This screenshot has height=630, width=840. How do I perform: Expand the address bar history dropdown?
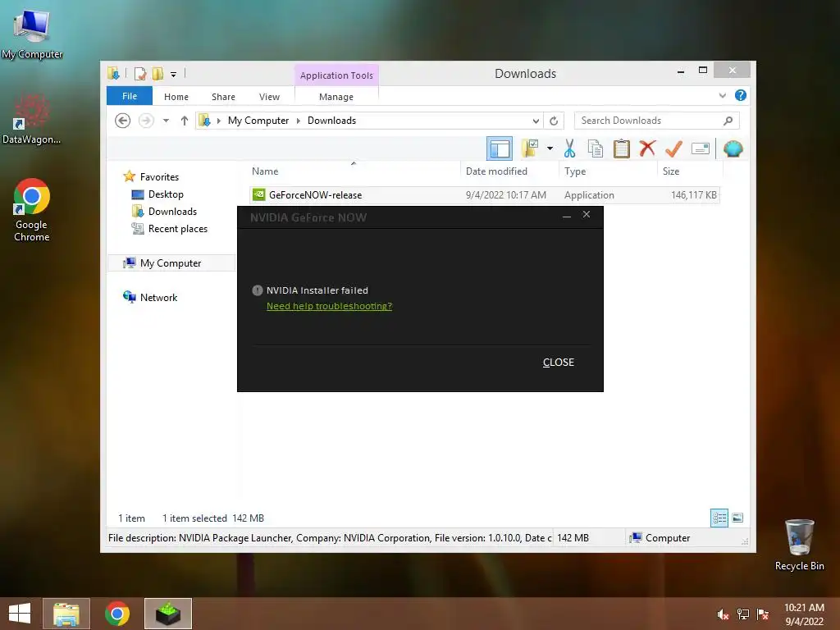tap(535, 121)
